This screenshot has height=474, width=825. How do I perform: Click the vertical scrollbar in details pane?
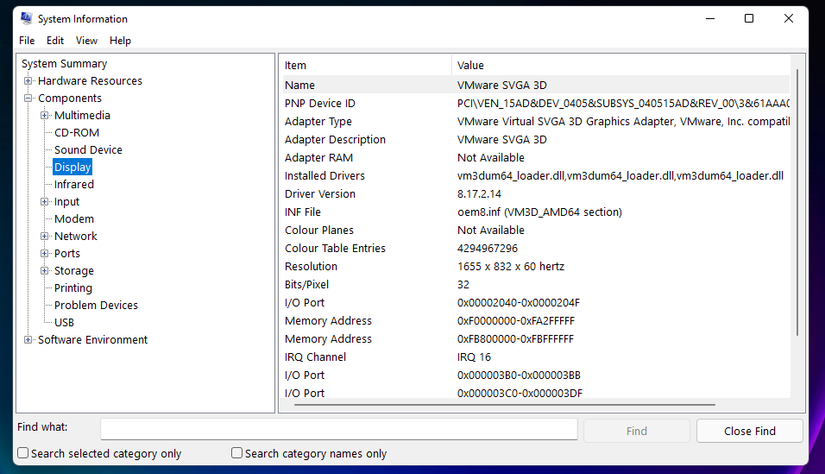[797, 202]
